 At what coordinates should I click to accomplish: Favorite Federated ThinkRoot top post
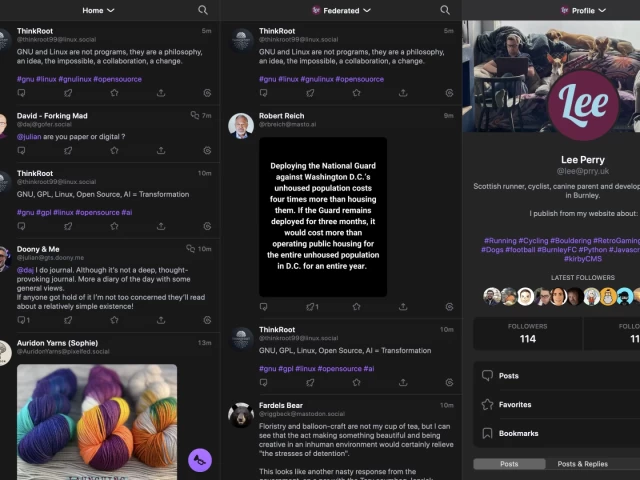point(356,93)
